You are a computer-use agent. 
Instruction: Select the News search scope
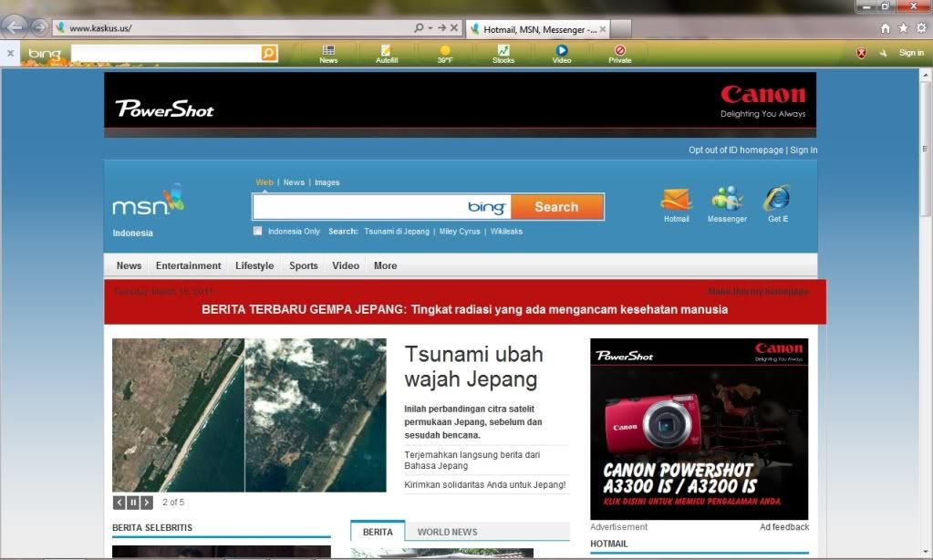pyautogui.click(x=294, y=182)
